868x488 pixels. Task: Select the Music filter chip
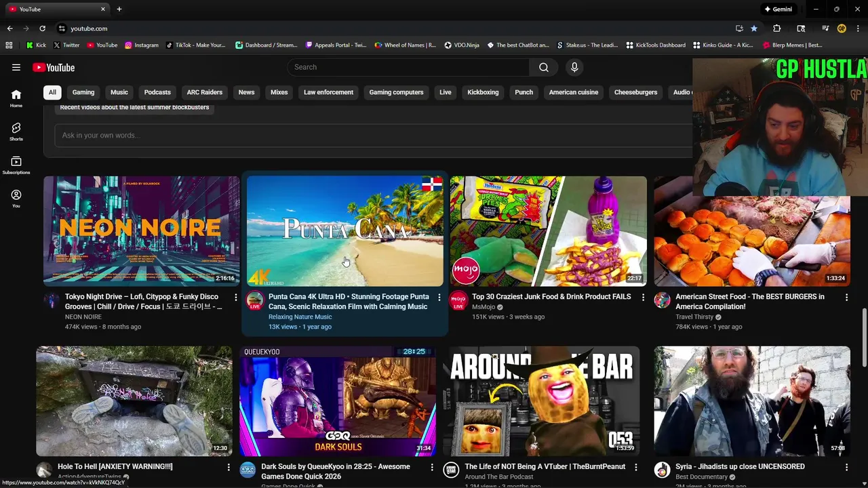point(119,92)
